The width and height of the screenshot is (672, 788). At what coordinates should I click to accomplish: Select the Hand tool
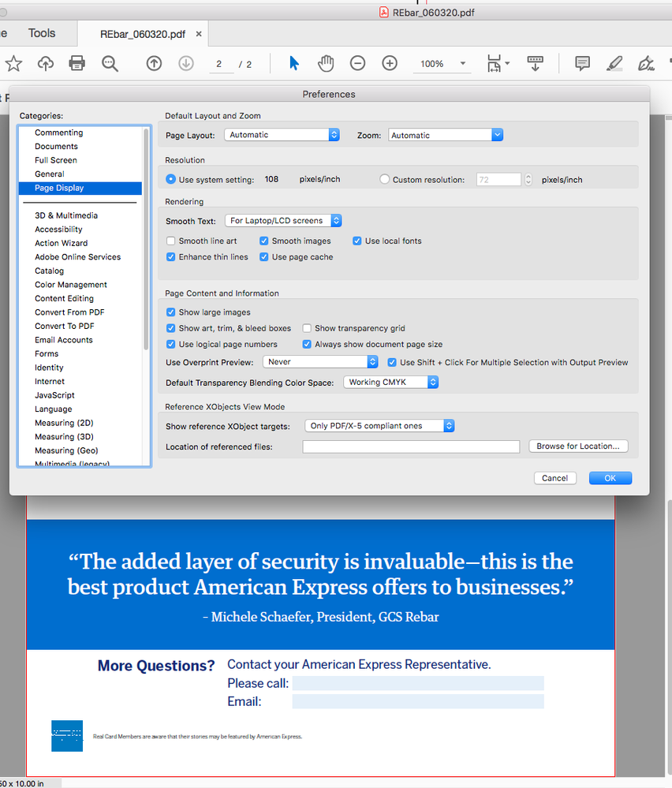[x=326, y=63]
